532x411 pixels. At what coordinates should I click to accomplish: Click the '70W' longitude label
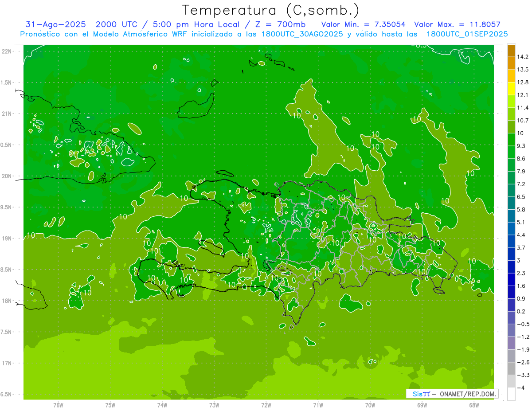(370, 405)
